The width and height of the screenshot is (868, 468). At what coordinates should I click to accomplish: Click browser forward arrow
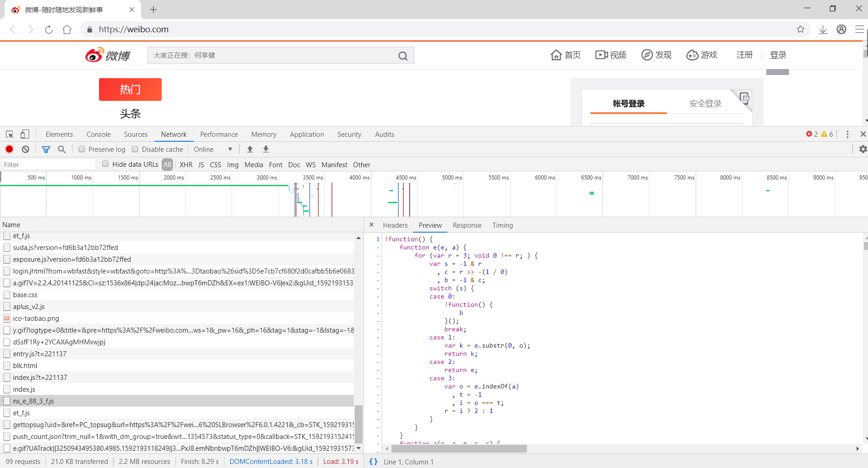(30, 30)
